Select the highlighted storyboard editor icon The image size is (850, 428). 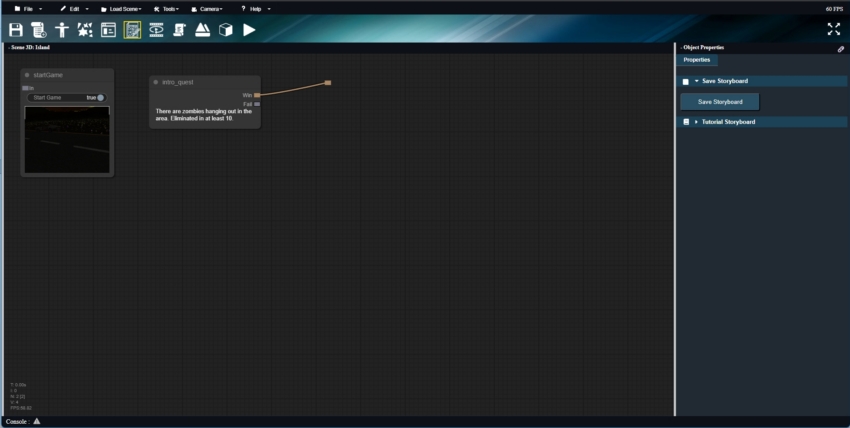pyautogui.click(x=132, y=30)
